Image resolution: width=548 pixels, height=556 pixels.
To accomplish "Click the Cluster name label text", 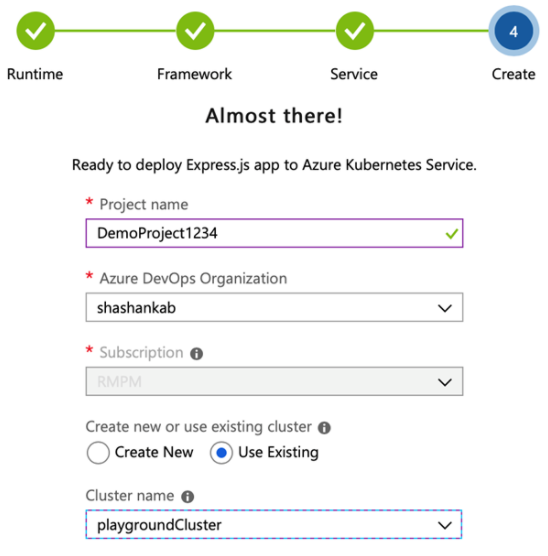I will [x=130, y=496].
